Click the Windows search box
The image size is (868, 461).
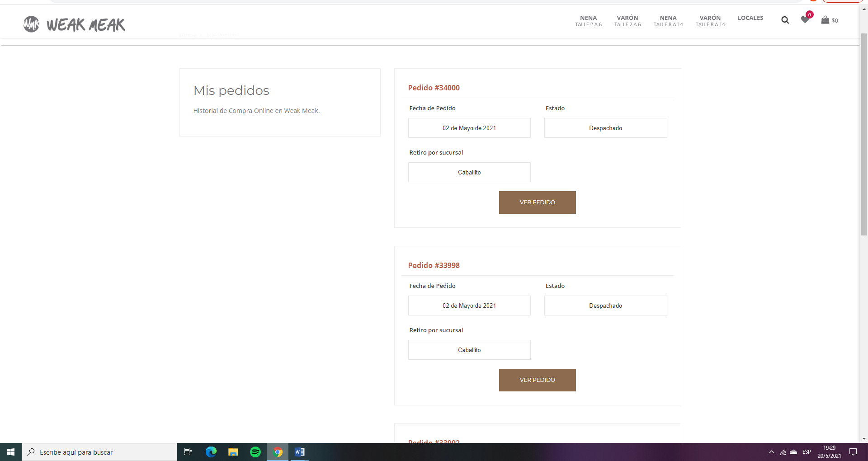click(x=99, y=452)
